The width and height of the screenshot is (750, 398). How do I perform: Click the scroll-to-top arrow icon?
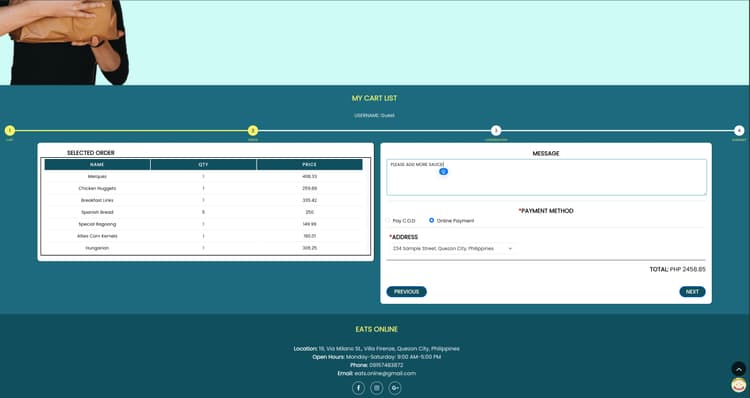click(739, 369)
